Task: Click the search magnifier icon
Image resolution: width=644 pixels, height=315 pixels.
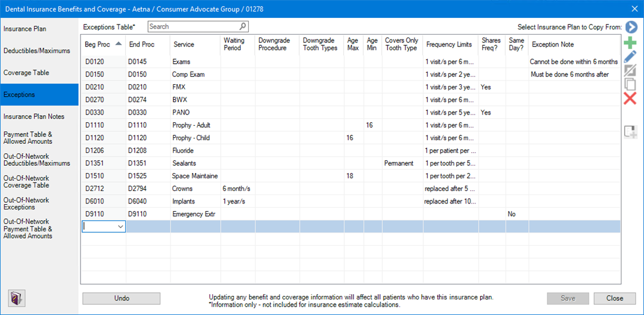Action: point(243,26)
